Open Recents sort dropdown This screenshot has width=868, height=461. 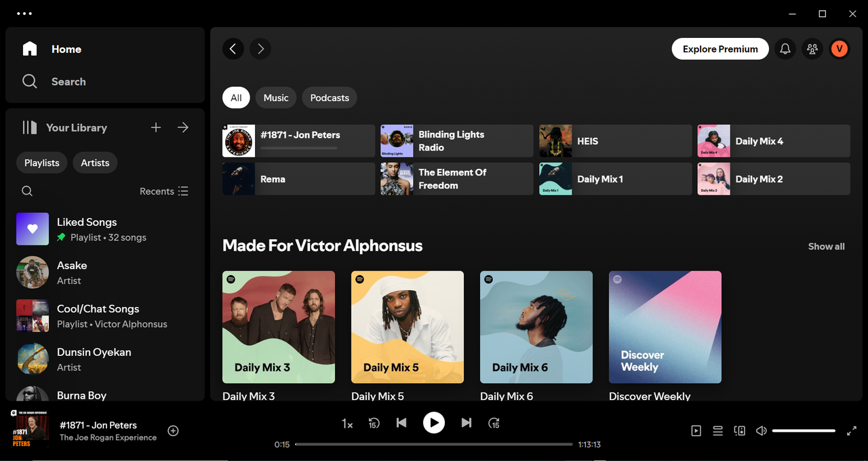pyautogui.click(x=164, y=191)
